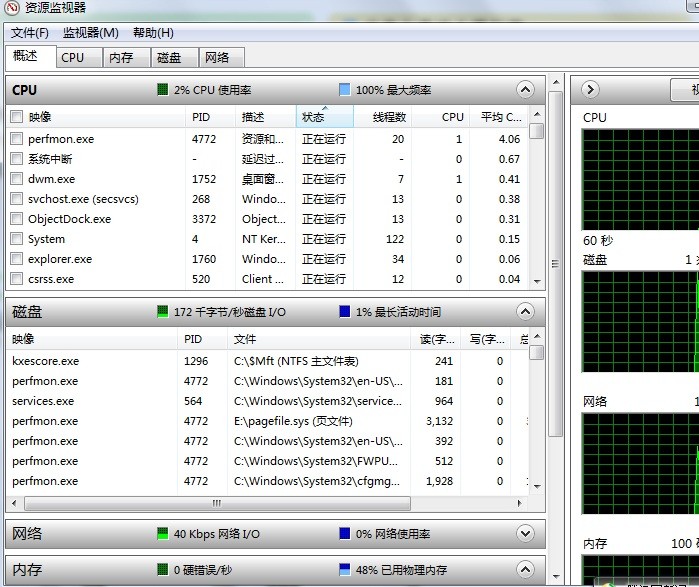This screenshot has height=587, width=699.
Task: Sort CPU list by 线程数 column
Action: 382,117
